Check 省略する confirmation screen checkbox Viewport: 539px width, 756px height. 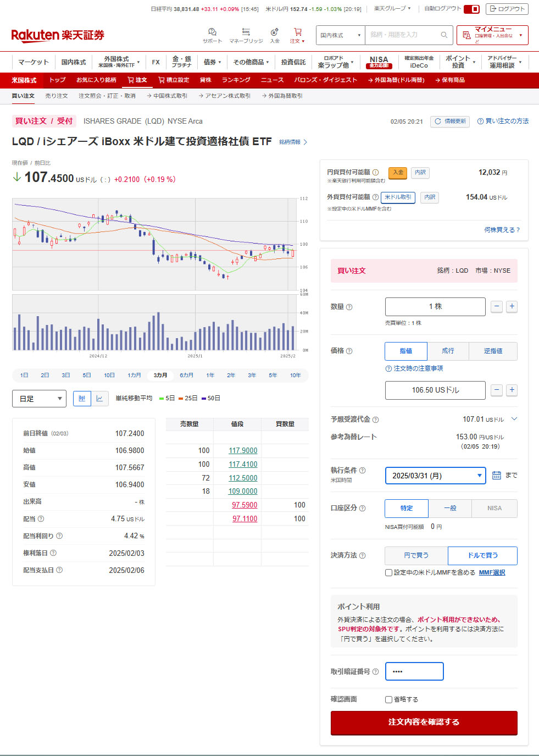point(389,699)
